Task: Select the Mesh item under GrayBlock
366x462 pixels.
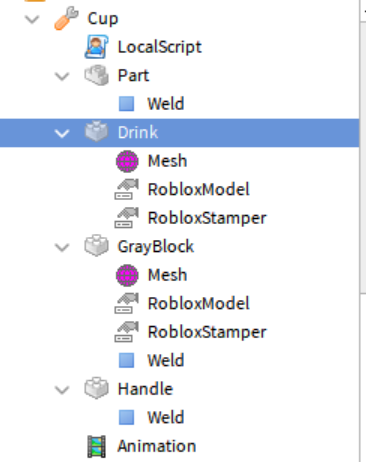Action: 167,275
